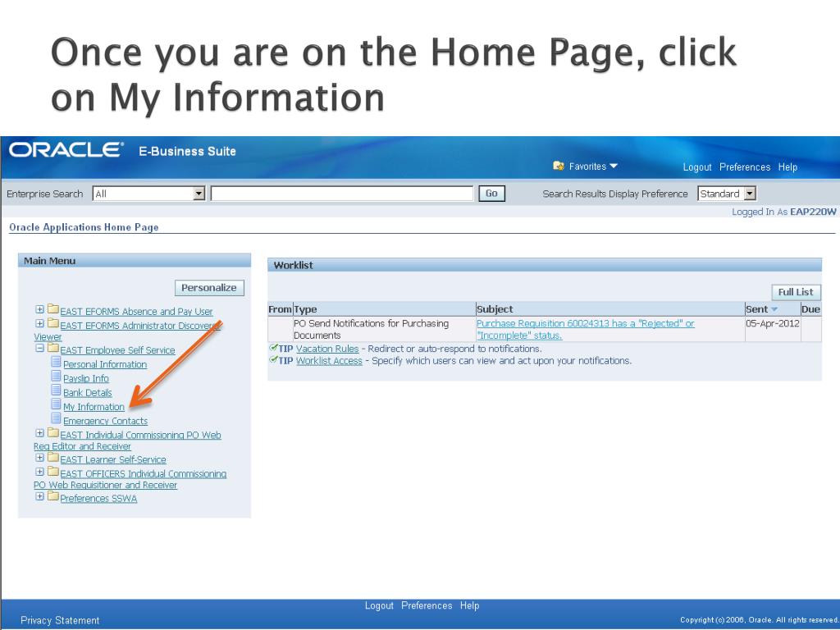The height and width of the screenshot is (630, 840).
Task: Open the Payslip Info link
Action: pyautogui.click(x=85, y=378)
